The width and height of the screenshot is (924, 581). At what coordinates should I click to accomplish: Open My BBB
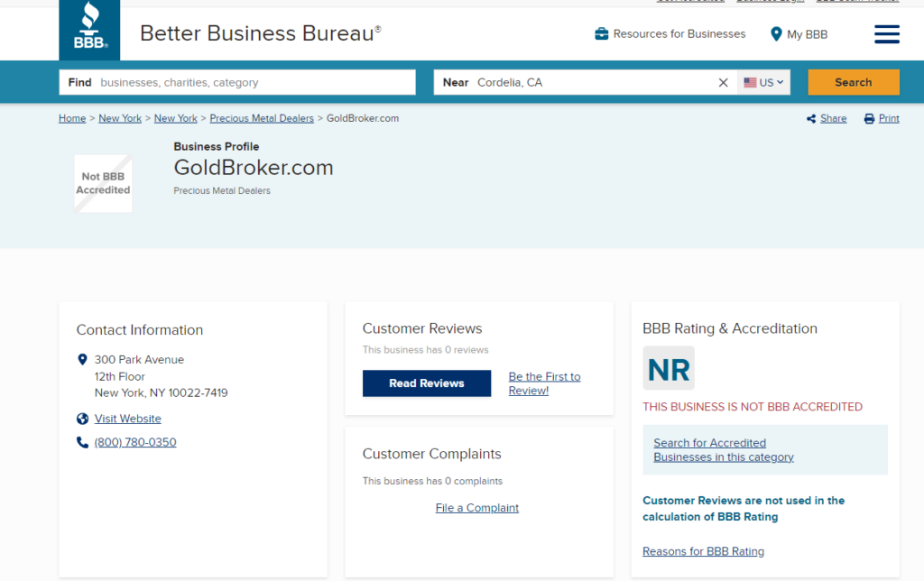click(x=799, y=34)
